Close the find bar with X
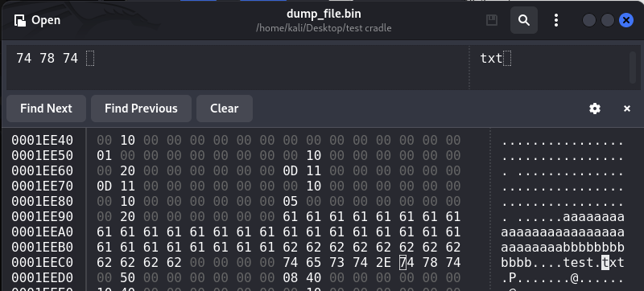644x291 pixels. (x=627, y=109)
